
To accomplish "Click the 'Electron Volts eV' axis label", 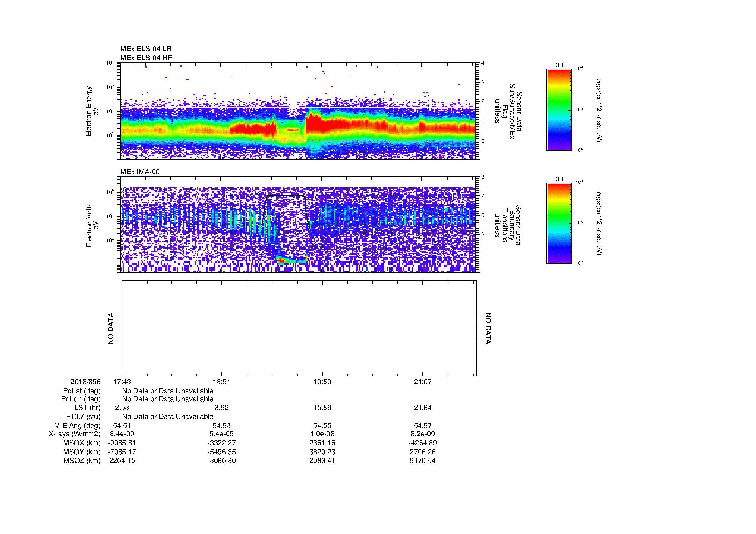I will click(x=92, y=225).
